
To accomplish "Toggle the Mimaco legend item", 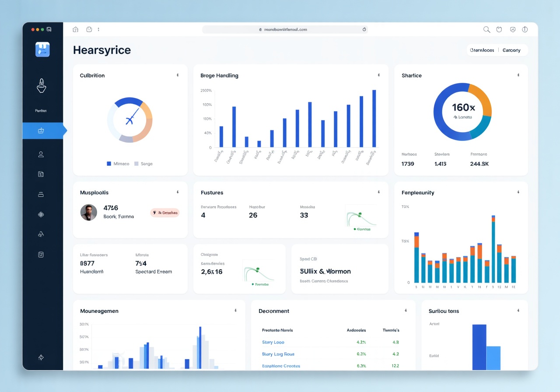I will 118,164.
